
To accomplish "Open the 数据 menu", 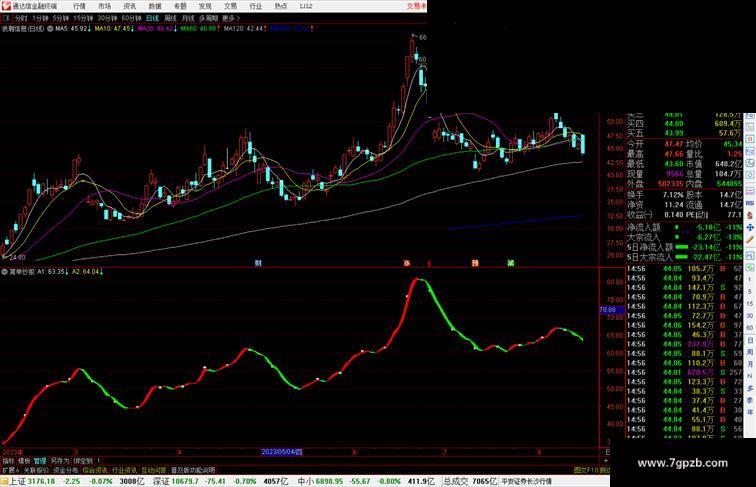I will pyautogui.click(x=155, y=6).
